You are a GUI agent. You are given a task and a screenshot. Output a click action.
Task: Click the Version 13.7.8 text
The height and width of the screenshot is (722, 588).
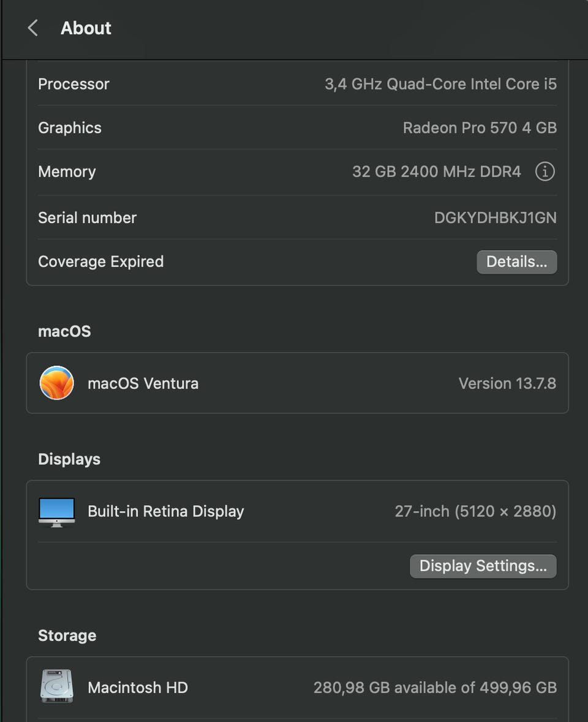pyautogui.click(x=507, y=383)
